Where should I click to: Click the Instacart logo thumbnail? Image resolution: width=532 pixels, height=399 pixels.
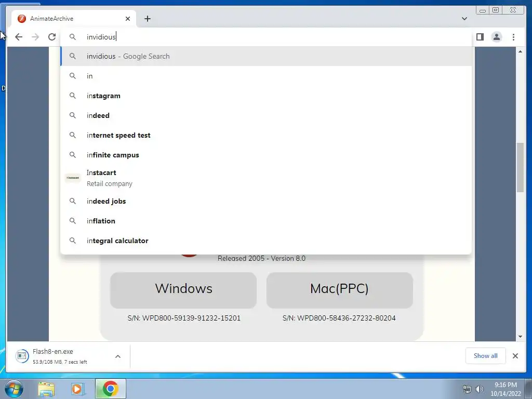pyautogui.click(x=73, y=178)
